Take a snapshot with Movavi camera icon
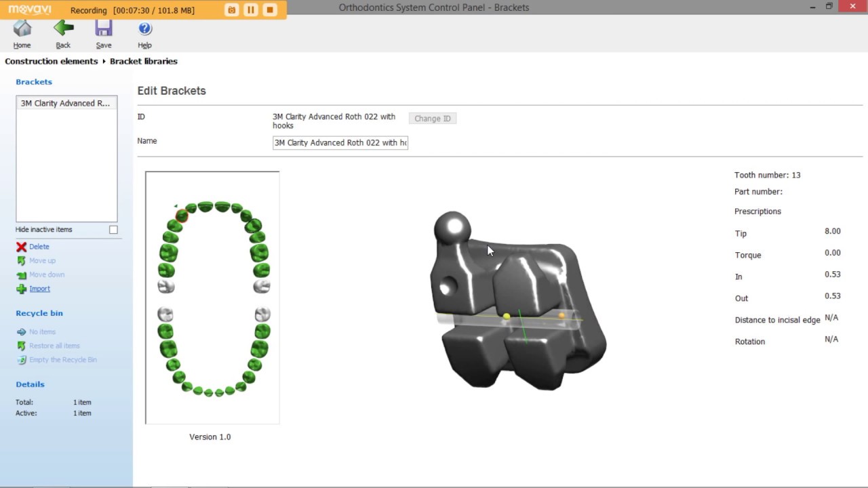The width and height of the screenshot is (868, 488). point(232,9)
